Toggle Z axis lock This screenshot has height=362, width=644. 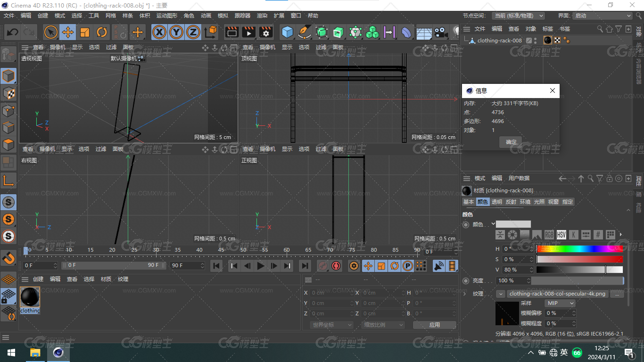pos(193,32)
